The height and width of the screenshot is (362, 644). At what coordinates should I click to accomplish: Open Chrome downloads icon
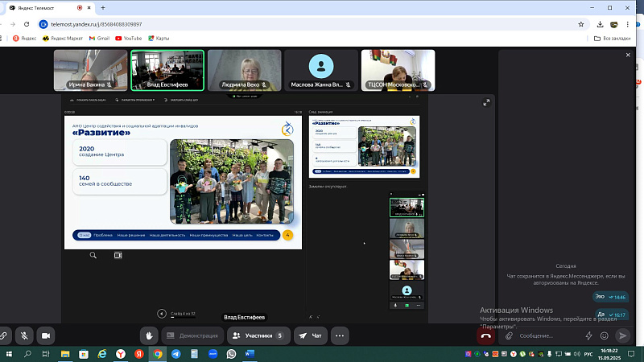(600, 24)
